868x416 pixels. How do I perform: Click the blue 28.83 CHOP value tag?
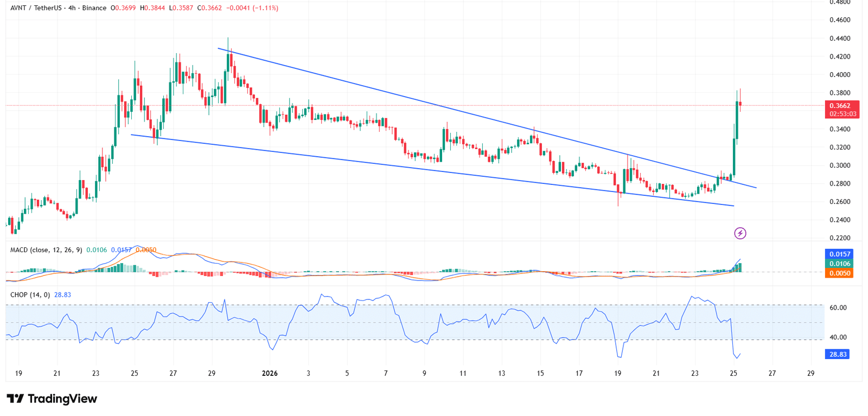point(838,354)
